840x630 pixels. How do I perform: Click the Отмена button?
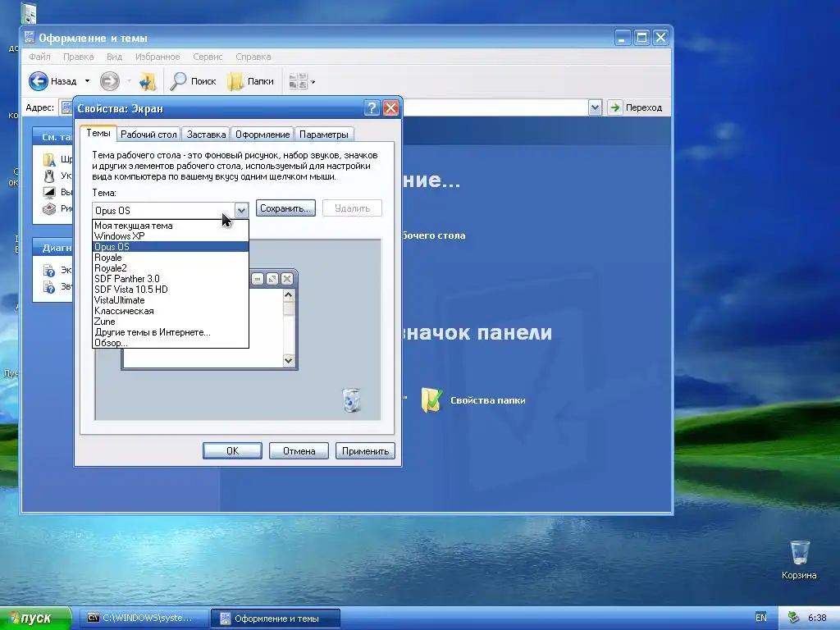pos(299,451)
